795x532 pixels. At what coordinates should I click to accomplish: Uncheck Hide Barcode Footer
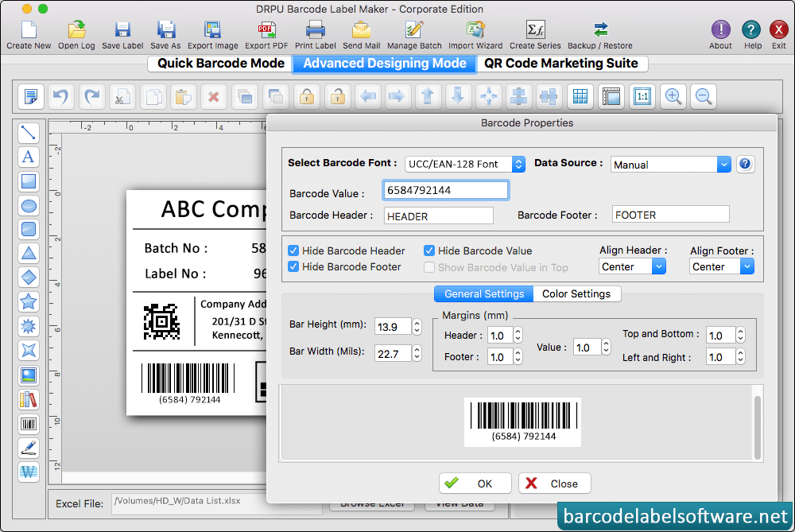click(x=293, y=266)
